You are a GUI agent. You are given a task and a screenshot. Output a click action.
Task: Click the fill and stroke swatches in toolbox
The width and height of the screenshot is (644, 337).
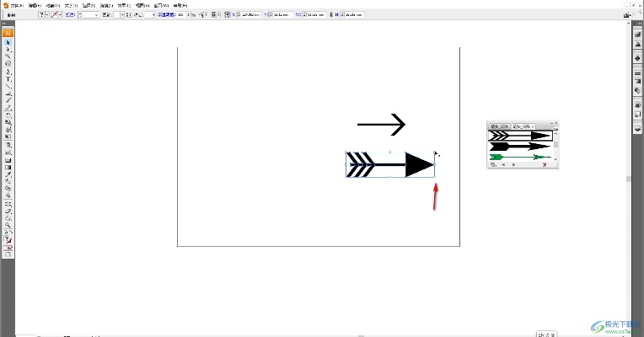(8, 240)
